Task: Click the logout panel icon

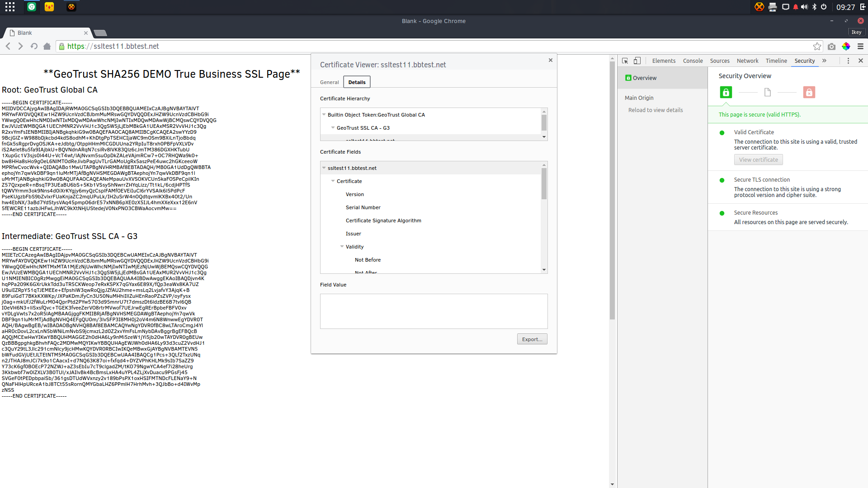Action: click(863, 7)
